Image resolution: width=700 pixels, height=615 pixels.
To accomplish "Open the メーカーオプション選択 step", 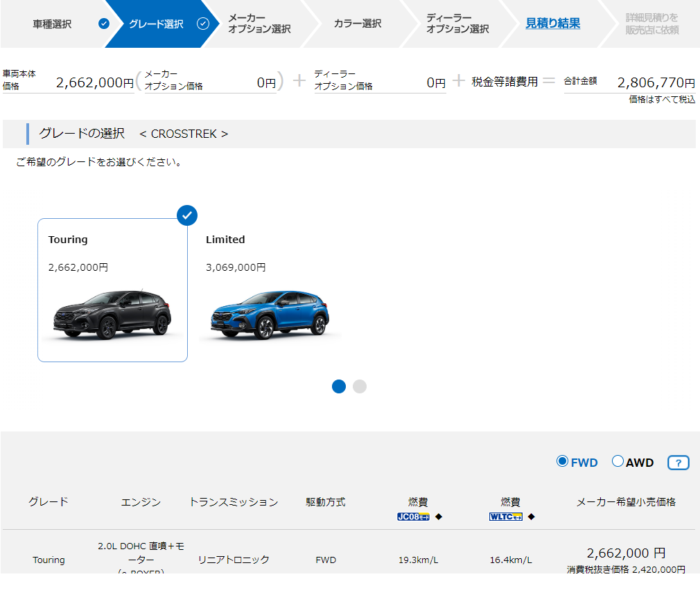I will pos(259,24).
